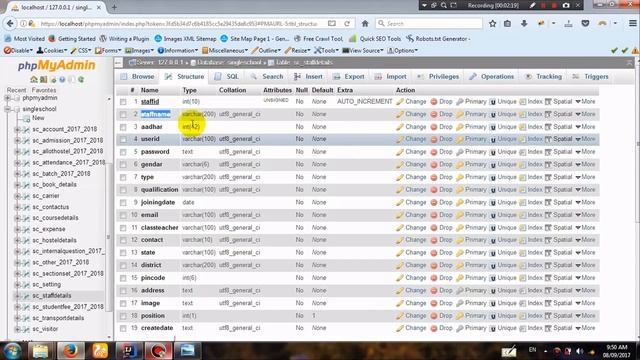
Task: Open Windows Start button
Action: click(x=12, y=351)
